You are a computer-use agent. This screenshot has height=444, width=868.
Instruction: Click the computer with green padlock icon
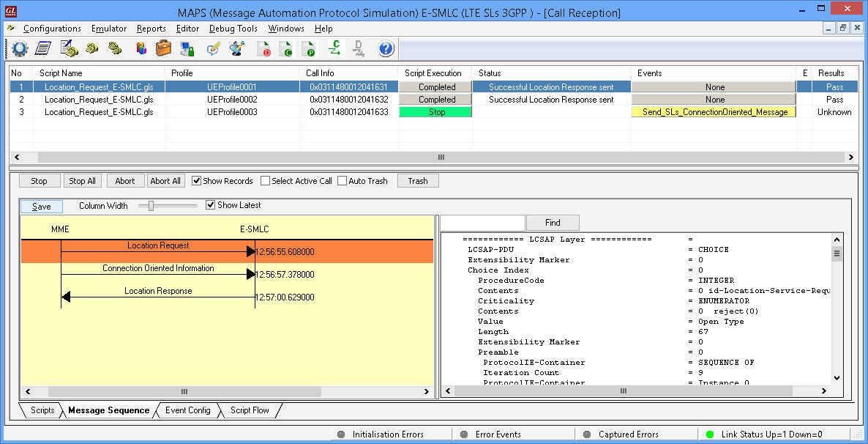point(187,49)
